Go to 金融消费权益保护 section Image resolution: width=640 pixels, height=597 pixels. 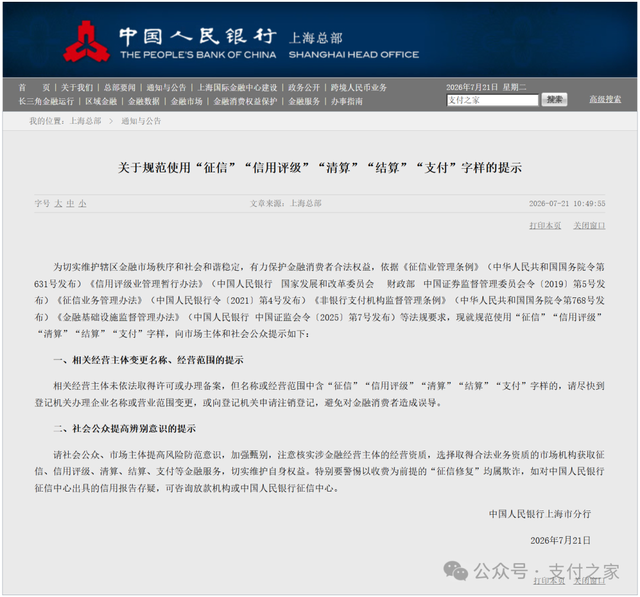click(245, 101)
